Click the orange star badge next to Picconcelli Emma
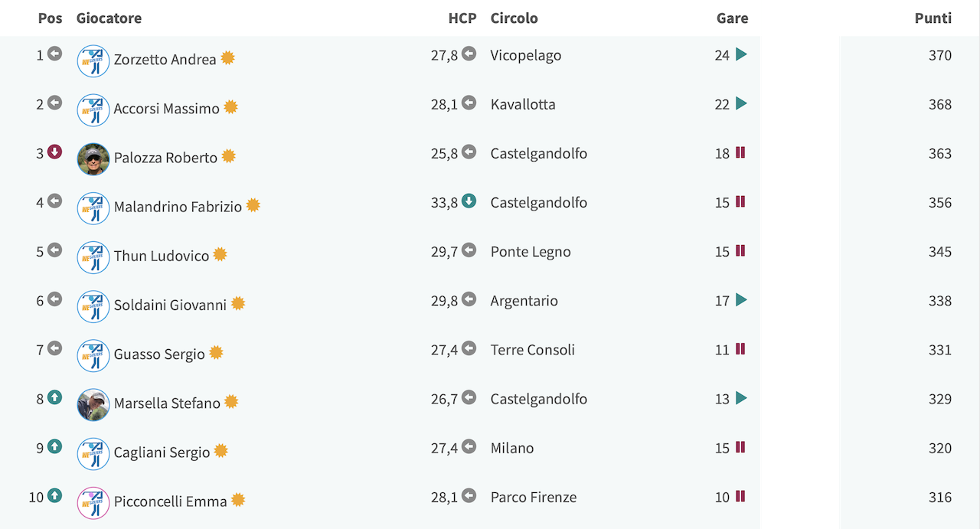The image size is (980, 529). tap(238, 500)
